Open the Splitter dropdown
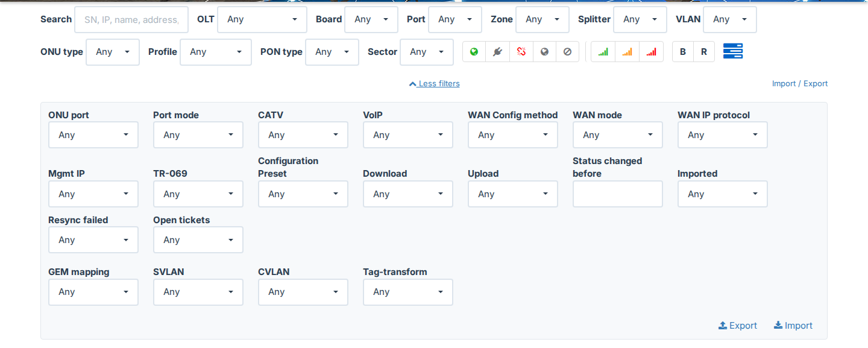868x348 pixels. tap(640, 19)
